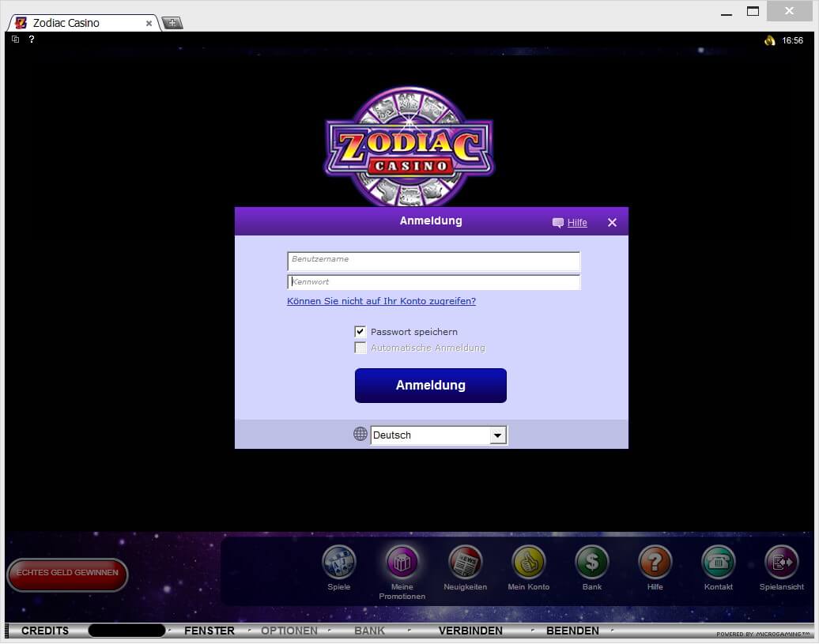
Task: Open the Kontakt telephone icon
Action: [718, 562]
